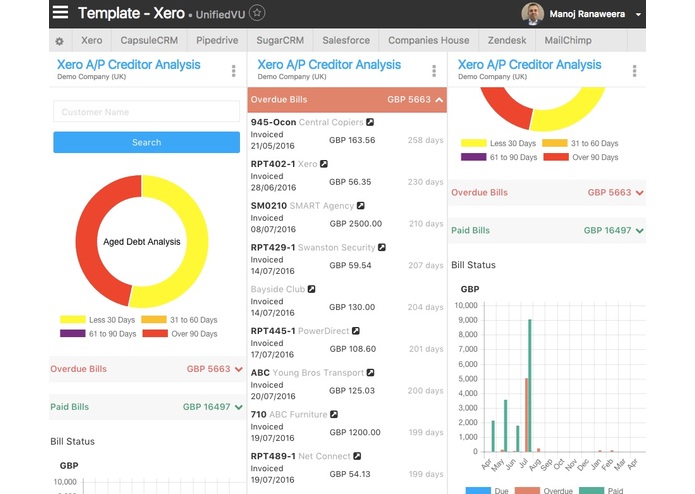Screen dimensions: 695x494
Task: Open the hamburger main menu
Action: click(60, 12)
